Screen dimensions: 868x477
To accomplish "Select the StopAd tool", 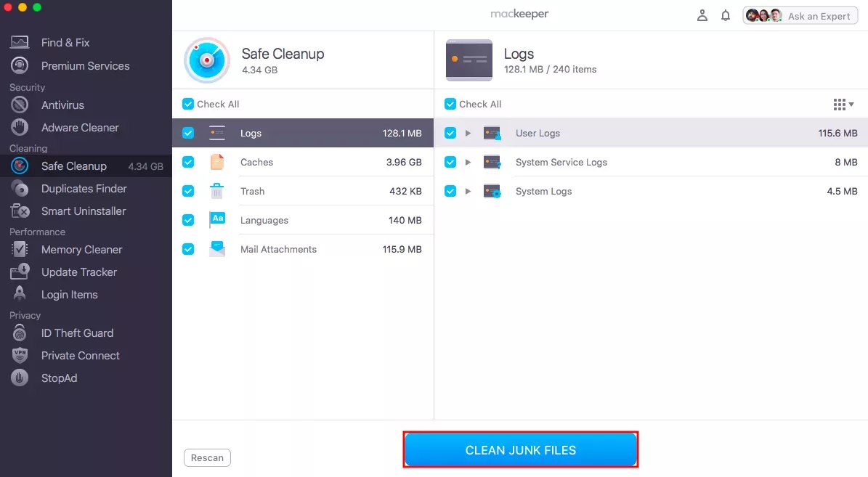I will tap(57, 378).
